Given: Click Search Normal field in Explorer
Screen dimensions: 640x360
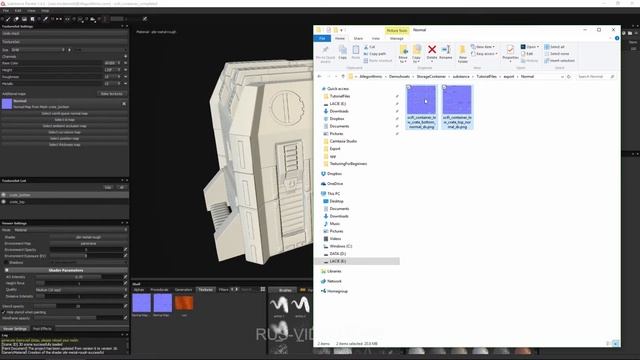Looking at the screenshot, I should tap(596, 76).
